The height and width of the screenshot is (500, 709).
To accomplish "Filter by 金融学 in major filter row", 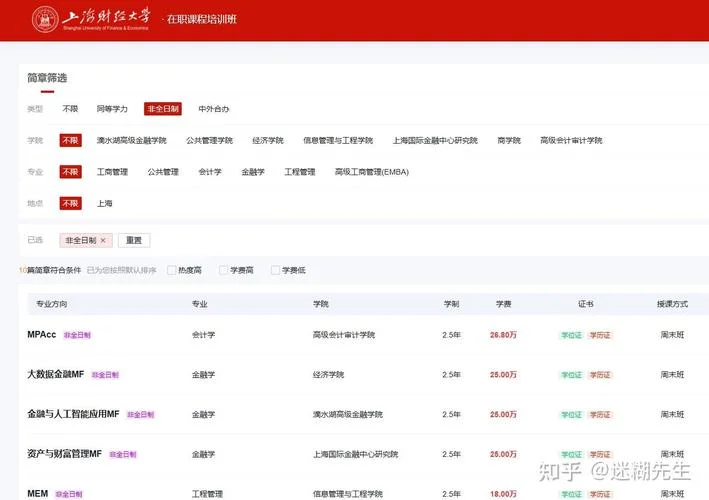I will pyautogui.click(x=253, y=172).
